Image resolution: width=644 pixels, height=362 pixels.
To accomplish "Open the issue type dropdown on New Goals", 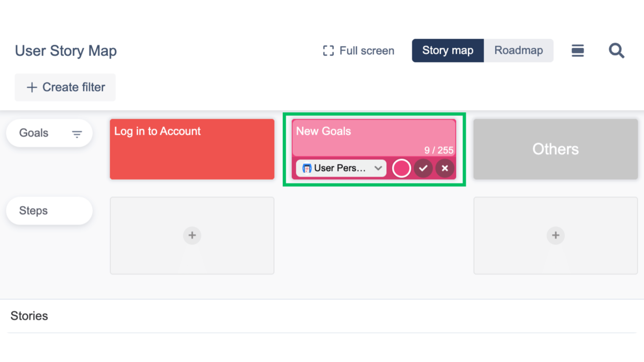I will click(x=378, y=168).
